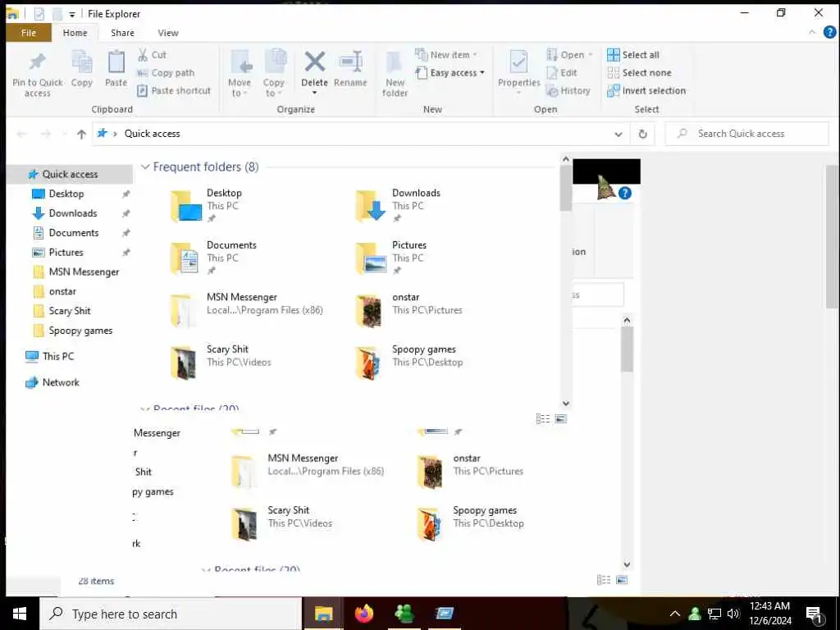The width and height of the screenshot is (840, 630).
Task: Select Documents folder in Frequent folders
Action: point(214,258)
